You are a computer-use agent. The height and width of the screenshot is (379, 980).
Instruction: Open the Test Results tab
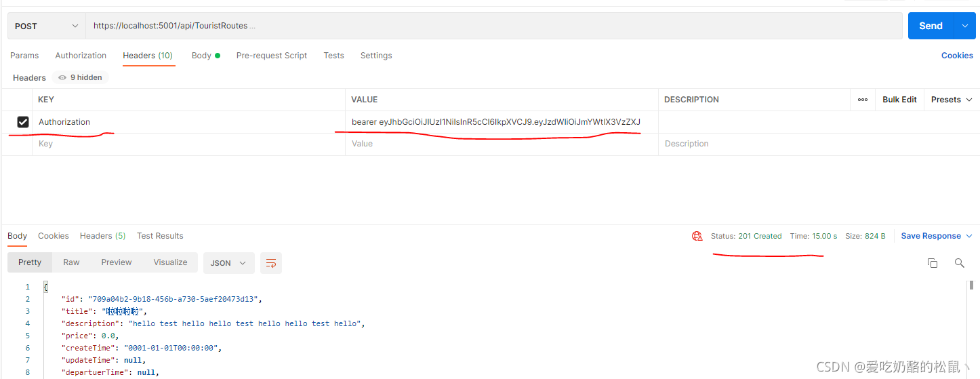(x=160, y=236)
